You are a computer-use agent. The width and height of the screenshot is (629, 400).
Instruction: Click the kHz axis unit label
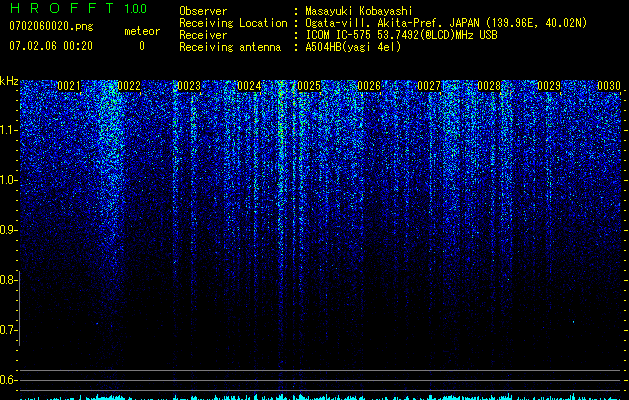click(x=9, y=81)
